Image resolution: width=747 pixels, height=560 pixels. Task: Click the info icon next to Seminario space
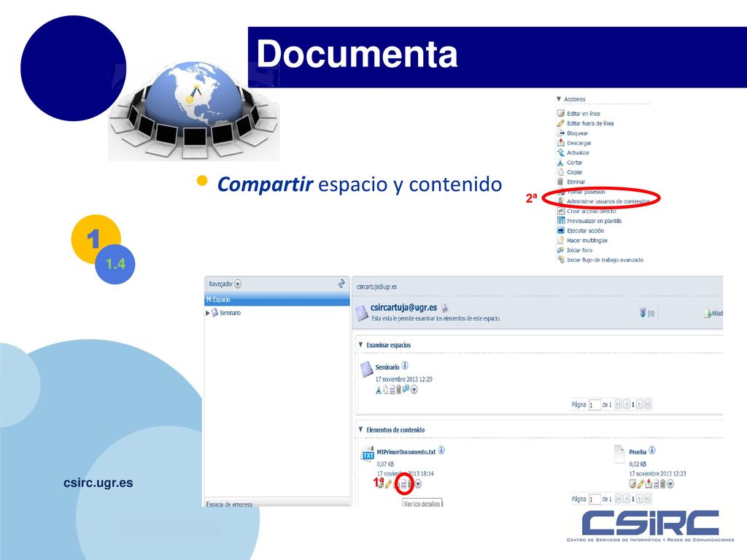(x=405, y=366)
